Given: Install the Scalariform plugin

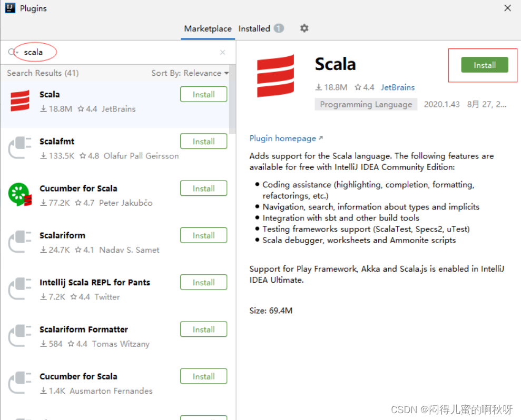Looking at the screenshot, I should pyautogui.click(x=204, y=235).
